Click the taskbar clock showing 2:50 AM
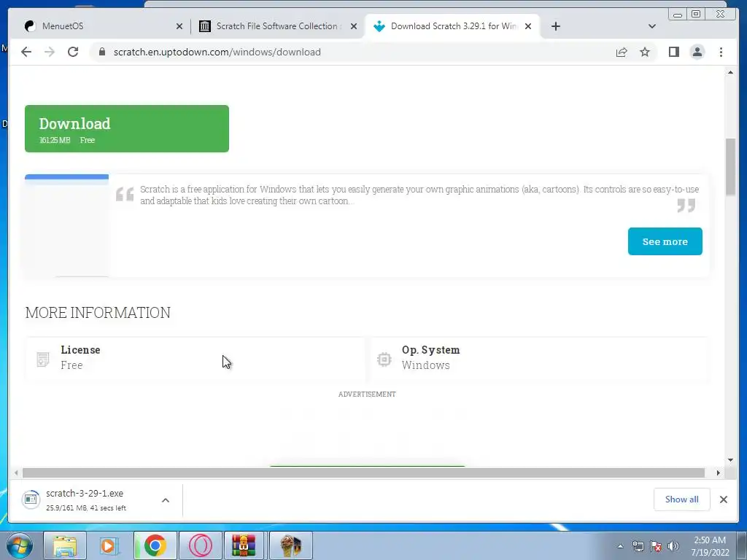Viewport: 747px width, 560px height. 710,546
